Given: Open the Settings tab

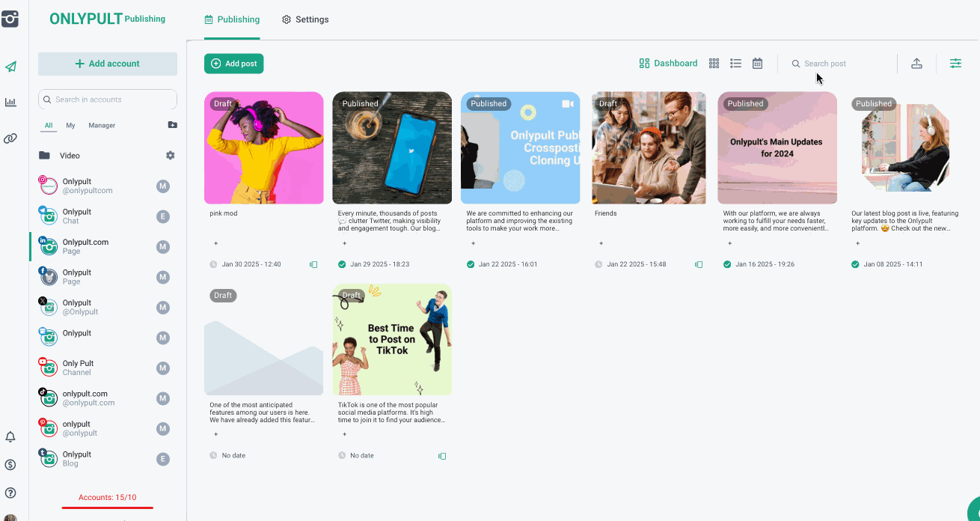Looking at the screenshot, I should (305, 19).
